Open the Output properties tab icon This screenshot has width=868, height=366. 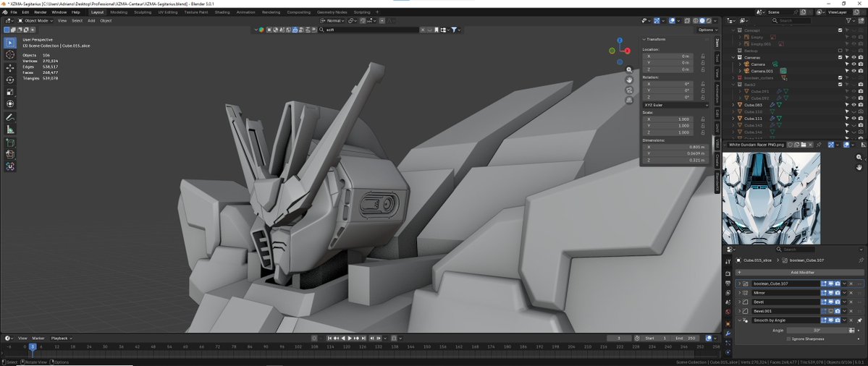point(728,281)
